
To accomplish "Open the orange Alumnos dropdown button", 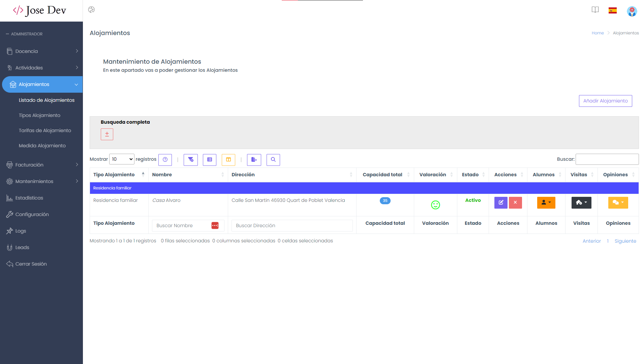I will pos(546,203).
